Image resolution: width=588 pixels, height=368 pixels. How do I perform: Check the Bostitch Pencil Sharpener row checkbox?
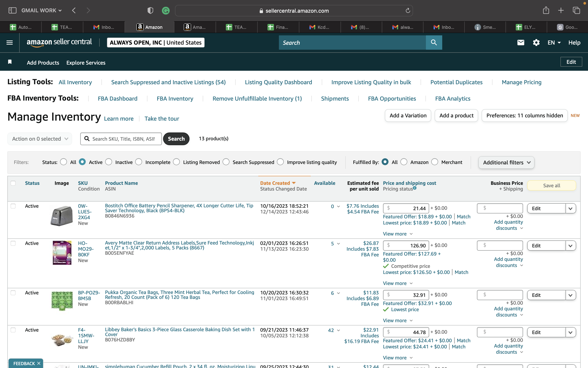(13, 206)
